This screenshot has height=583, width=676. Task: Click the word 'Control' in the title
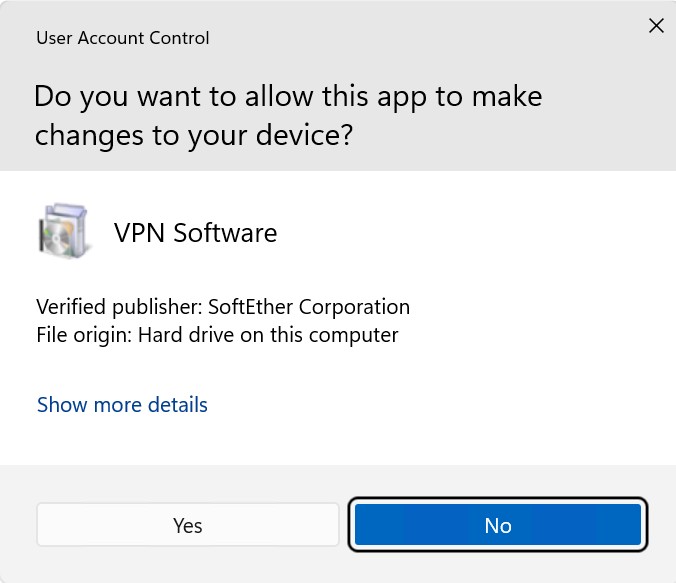[180, 38]
